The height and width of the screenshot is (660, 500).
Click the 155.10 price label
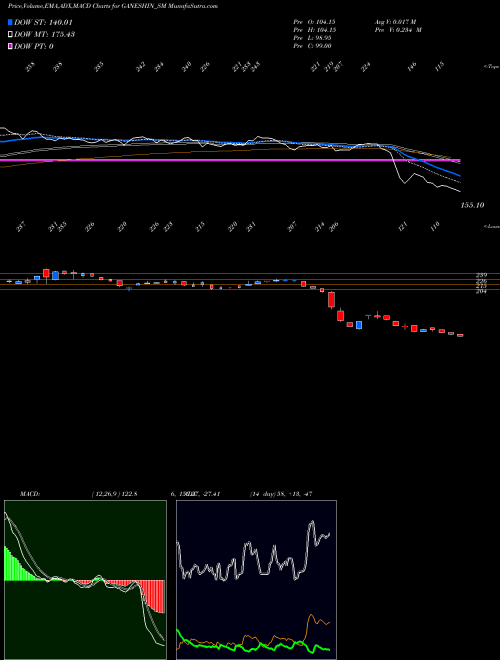472,205
